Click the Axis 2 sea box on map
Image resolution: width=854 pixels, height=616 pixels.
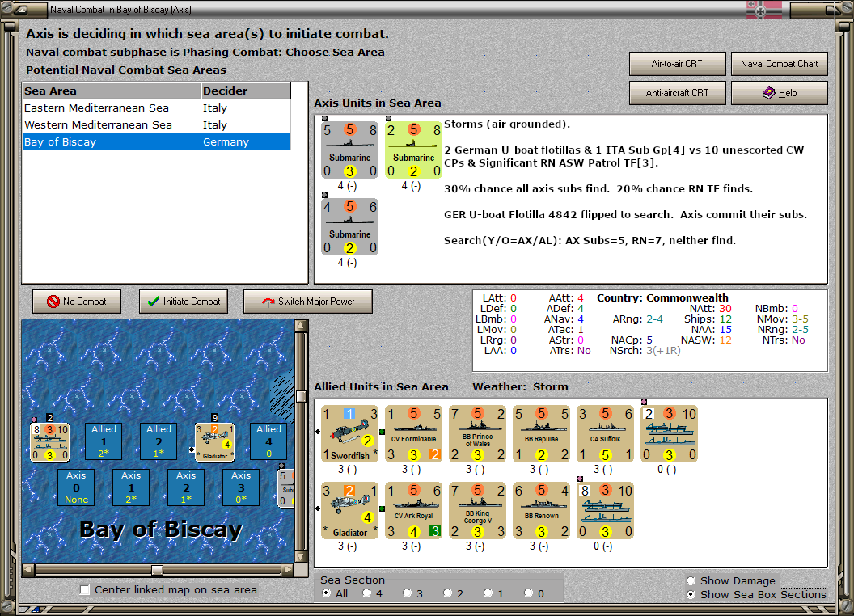pyautogui.click(x=186, y=487)
